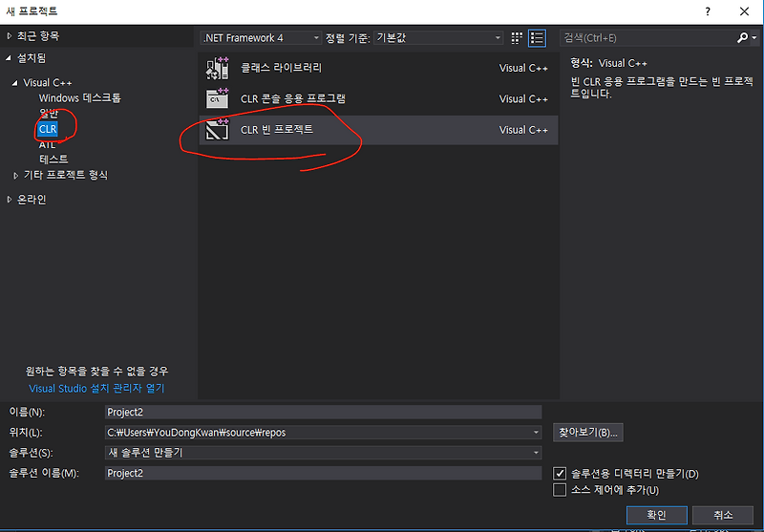764x532 pixels.
Task: Click the search magnifier icon
Action: 743,37
